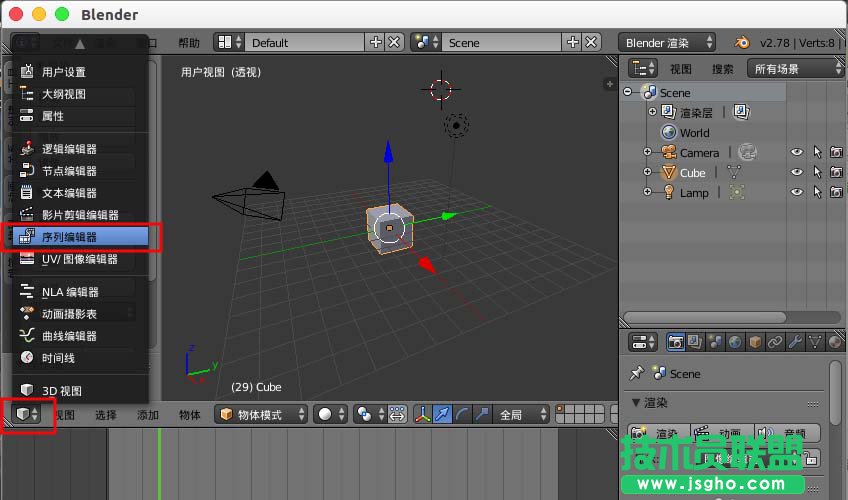This screenshot has width=848, height=500.
Task: Edit the Scene name field
Action: point(501,42)
